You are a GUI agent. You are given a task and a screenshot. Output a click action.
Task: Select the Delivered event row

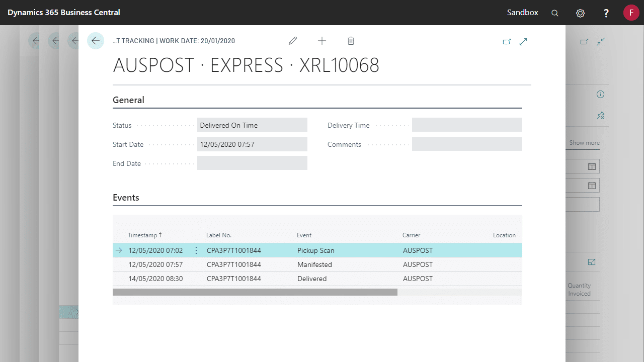pos(311,279)
